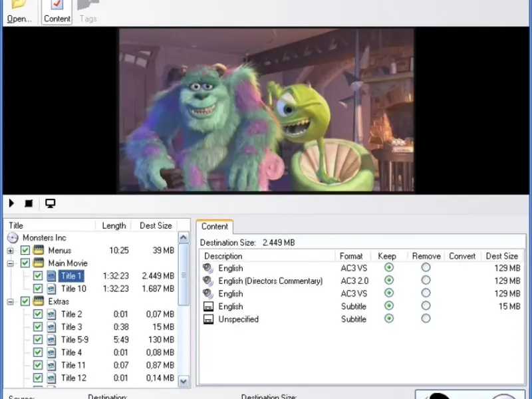Stop the video preview
This screenshot has width=532, height=399.
pyautogui.click(x=29, y=203)
